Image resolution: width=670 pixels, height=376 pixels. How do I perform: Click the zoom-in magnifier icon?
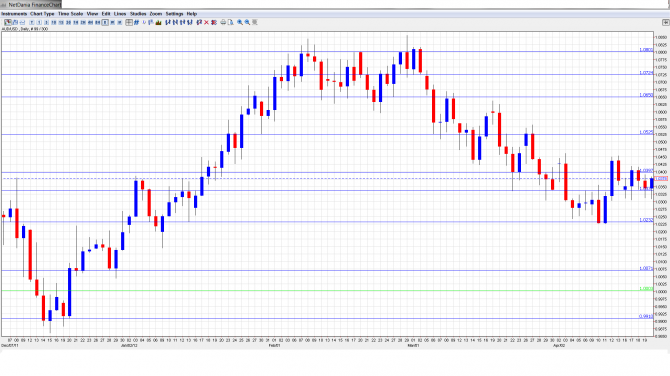(240, 22)
